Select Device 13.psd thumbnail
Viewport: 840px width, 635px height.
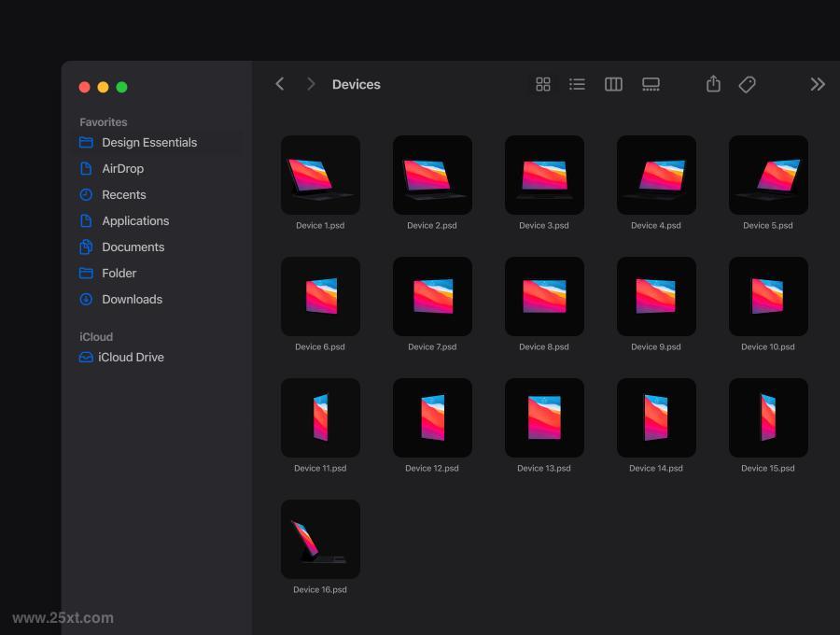coord(544,417)
